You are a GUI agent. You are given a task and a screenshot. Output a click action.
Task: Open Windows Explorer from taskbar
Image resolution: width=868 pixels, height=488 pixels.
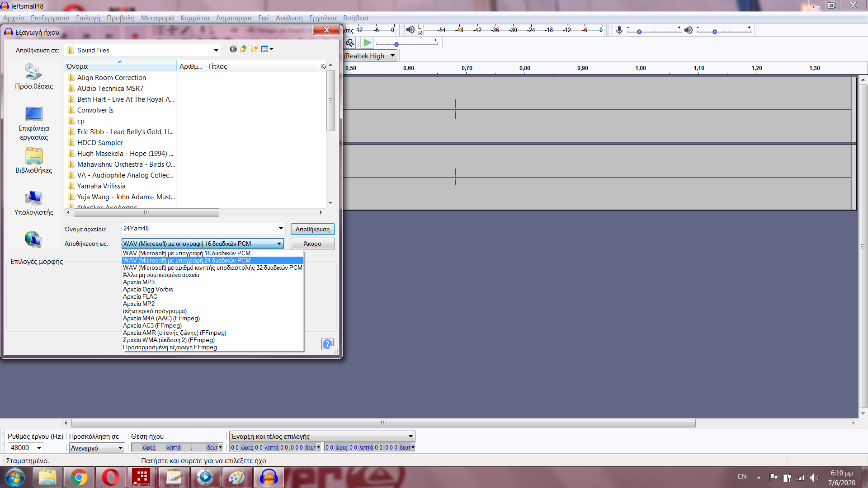[x=47, y=477]
